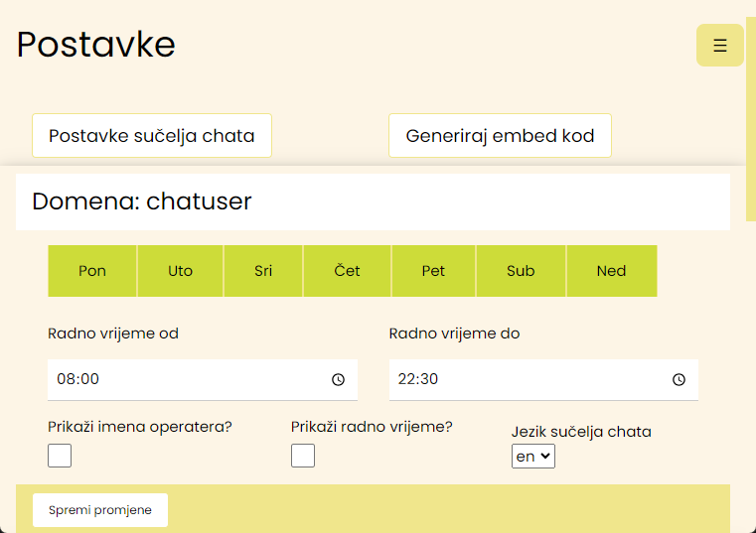
Task: Toggle Pon day button
Action: (92, 271)
